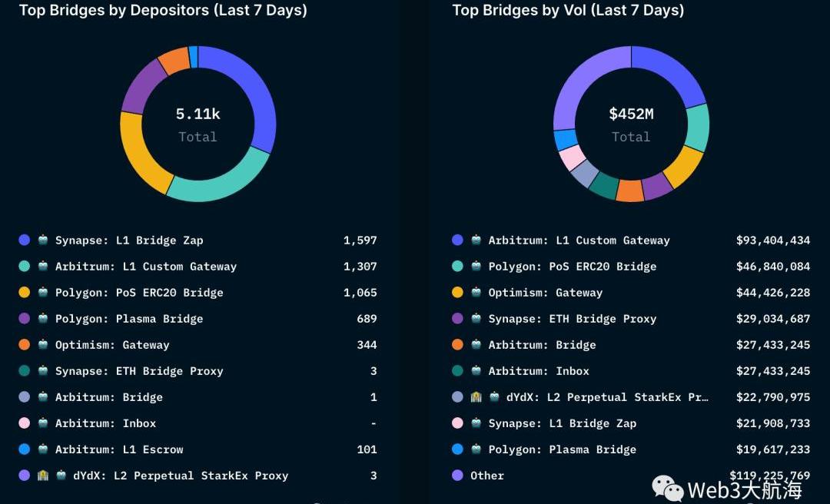Select orange legend dot for Arbitrum: Bridge in Vol list

(x=458, y=345)
